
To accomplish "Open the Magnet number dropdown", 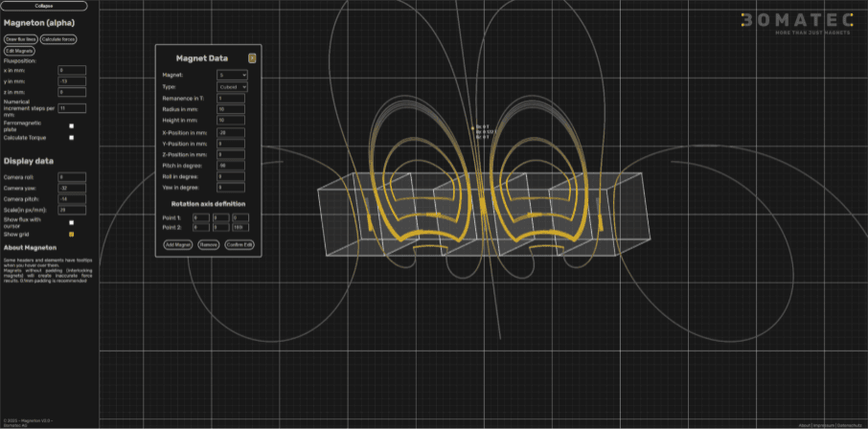I will [232, 74].
